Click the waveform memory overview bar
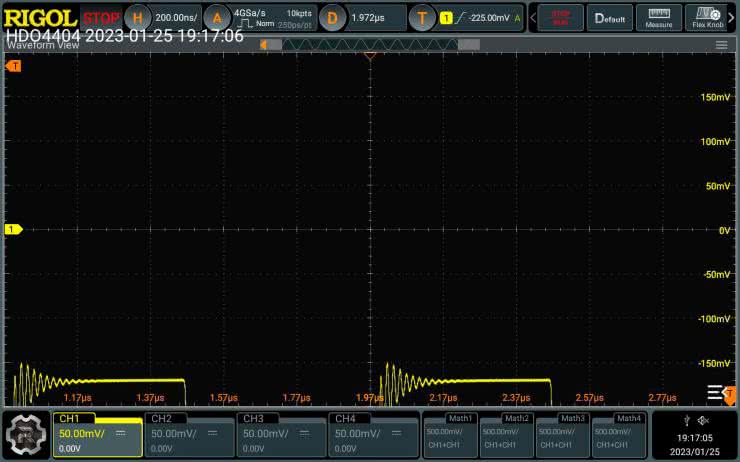Screen dimensions: 740x462 [370, 45]
